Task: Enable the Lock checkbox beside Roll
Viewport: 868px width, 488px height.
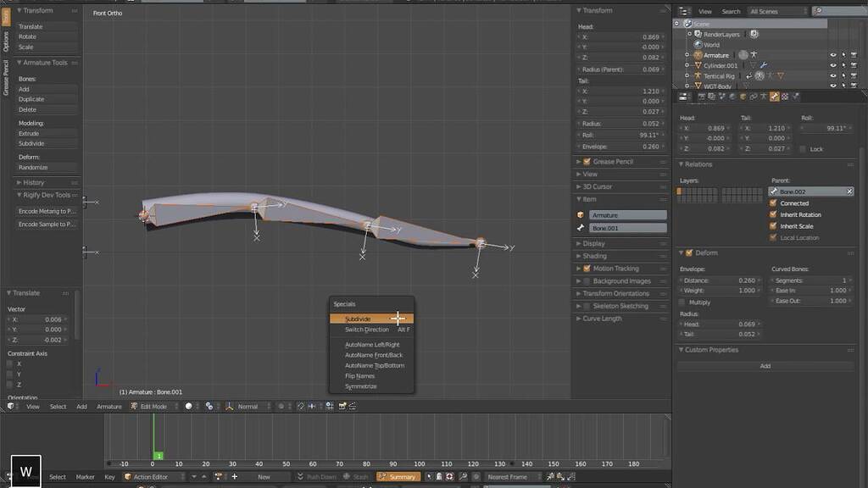Action: (803, 149)
